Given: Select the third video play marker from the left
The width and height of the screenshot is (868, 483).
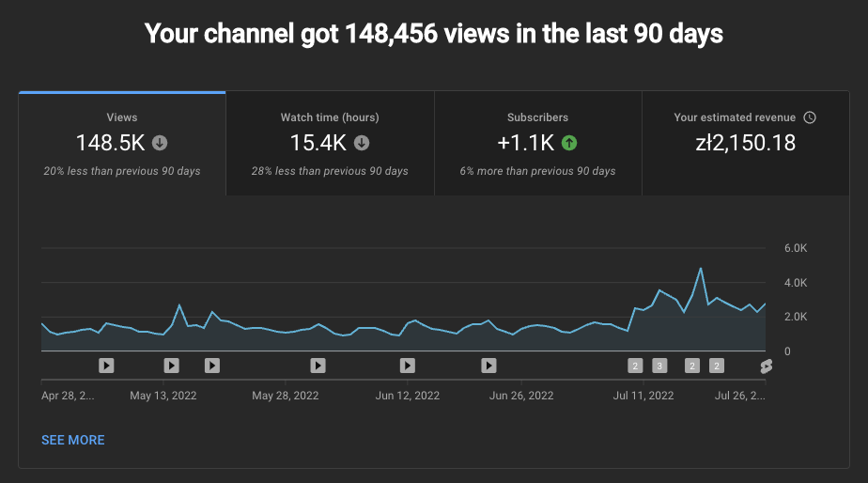Looking at the screenshot, I should [212, 366].
